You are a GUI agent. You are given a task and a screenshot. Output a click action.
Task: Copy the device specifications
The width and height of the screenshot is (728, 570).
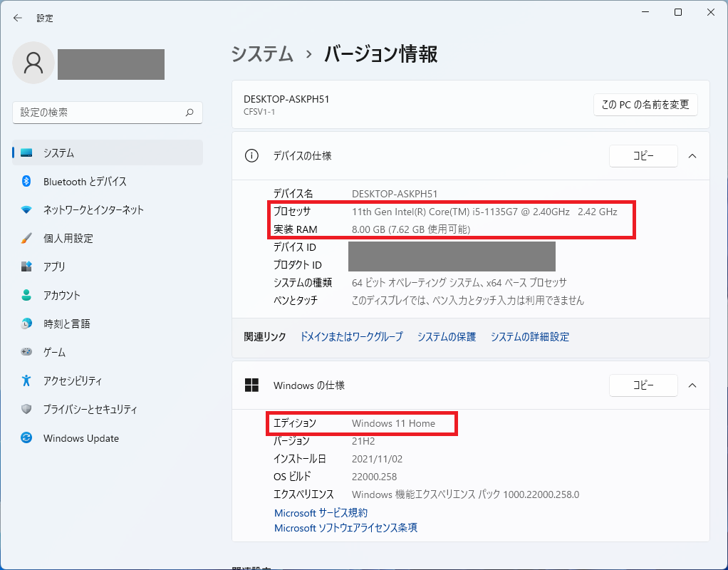(x=643, y=156)
